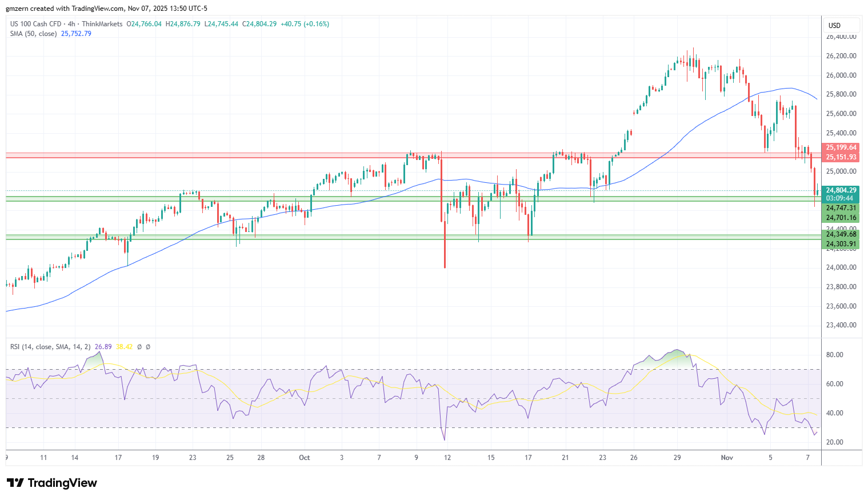Click the open price O24,766.04 in legend
Image resolution: width=868 pixels, height=500 pixels.
tap(144, 24)
